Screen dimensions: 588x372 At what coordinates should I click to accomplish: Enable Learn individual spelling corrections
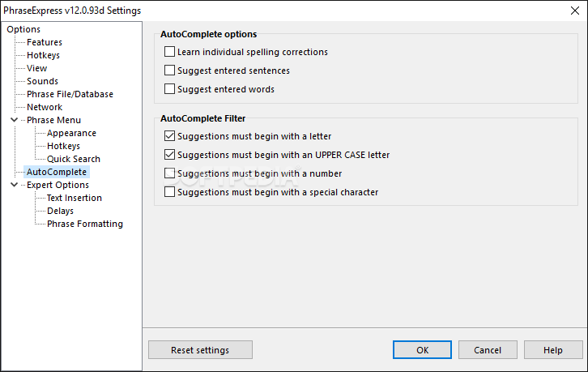tap(169, 51)
